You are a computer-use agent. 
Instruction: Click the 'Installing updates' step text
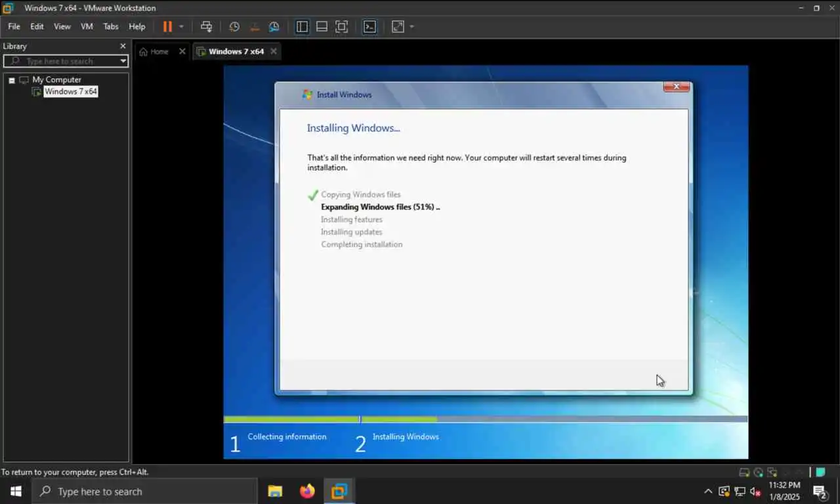click(x=351, y=232)
